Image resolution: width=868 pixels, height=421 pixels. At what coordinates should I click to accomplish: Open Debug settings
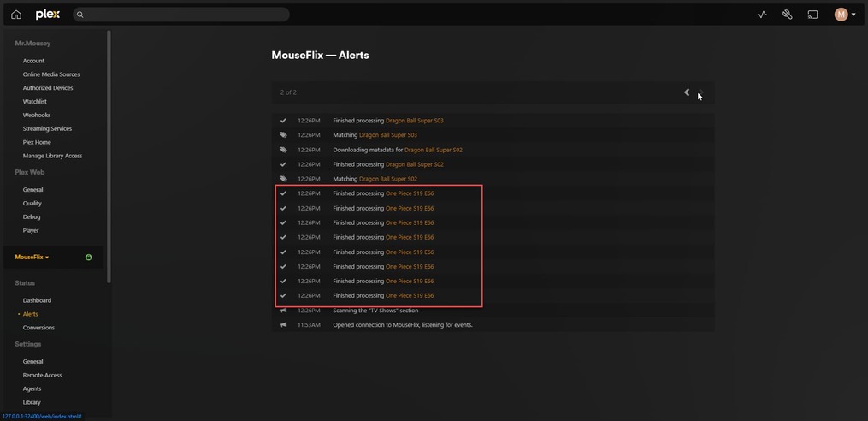click(x=32, y=216)
